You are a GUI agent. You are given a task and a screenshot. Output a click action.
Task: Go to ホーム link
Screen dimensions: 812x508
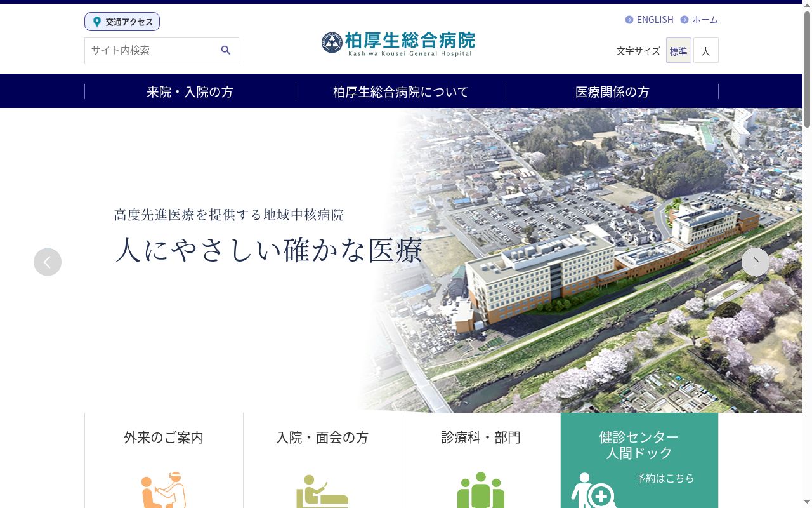click(x=705, y=20)
